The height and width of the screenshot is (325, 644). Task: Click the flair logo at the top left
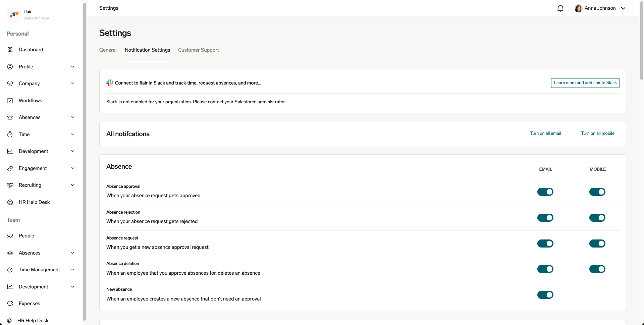click(x=13, y=14)
